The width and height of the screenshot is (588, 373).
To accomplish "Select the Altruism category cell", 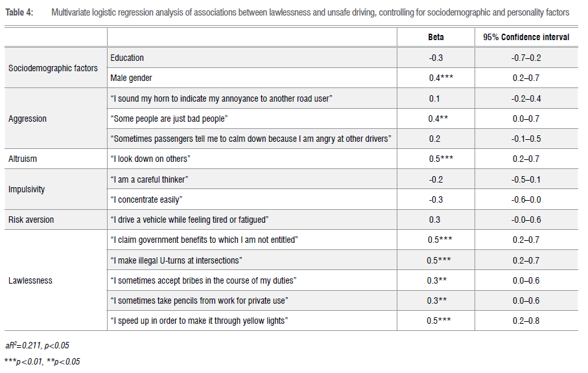I will click(x=23, y=159).
